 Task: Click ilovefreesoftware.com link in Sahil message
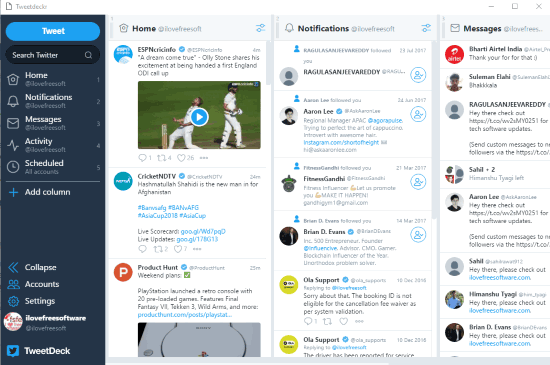(x=500, y=278)
